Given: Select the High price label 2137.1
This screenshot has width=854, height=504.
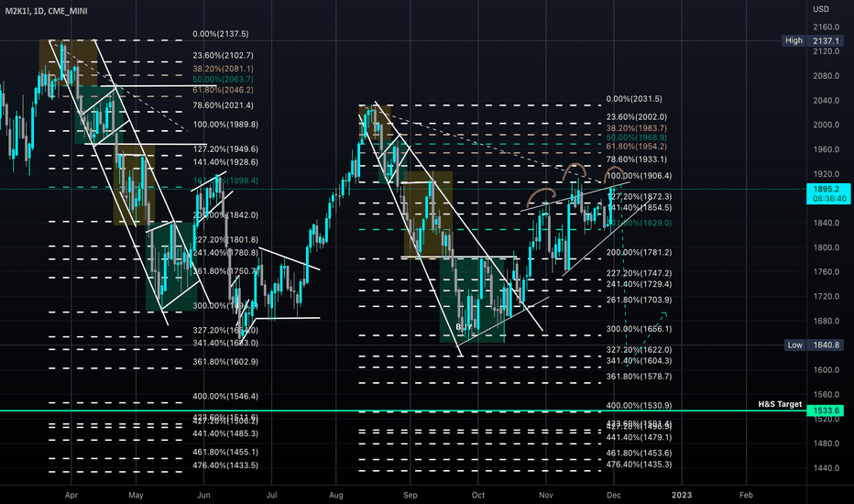Looking at the screenshot, I should (827, 41).
